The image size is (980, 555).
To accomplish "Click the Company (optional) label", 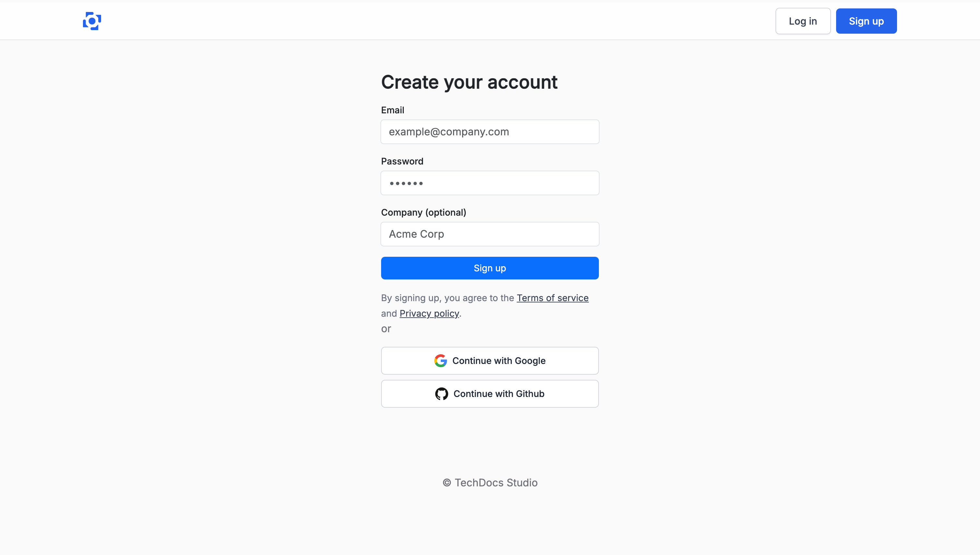I will 424,212.
